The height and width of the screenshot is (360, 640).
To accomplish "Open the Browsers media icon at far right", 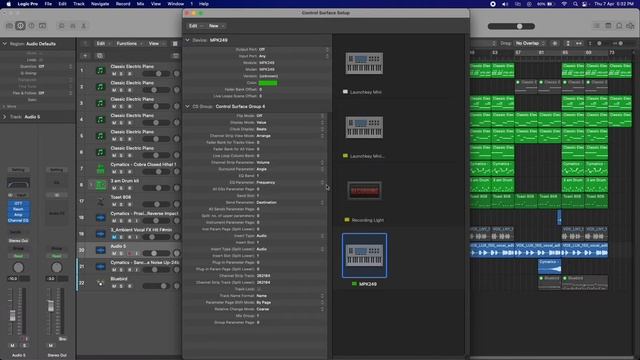I will (630, 26).
